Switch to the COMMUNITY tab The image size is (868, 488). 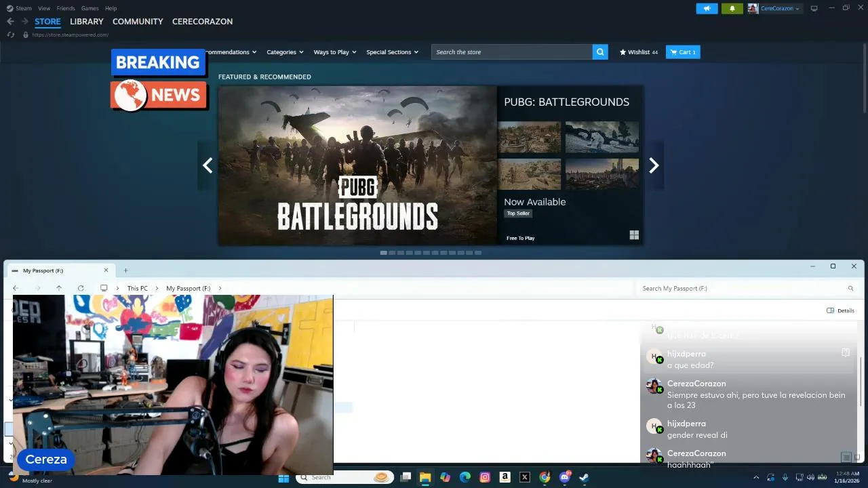point(138,22)
